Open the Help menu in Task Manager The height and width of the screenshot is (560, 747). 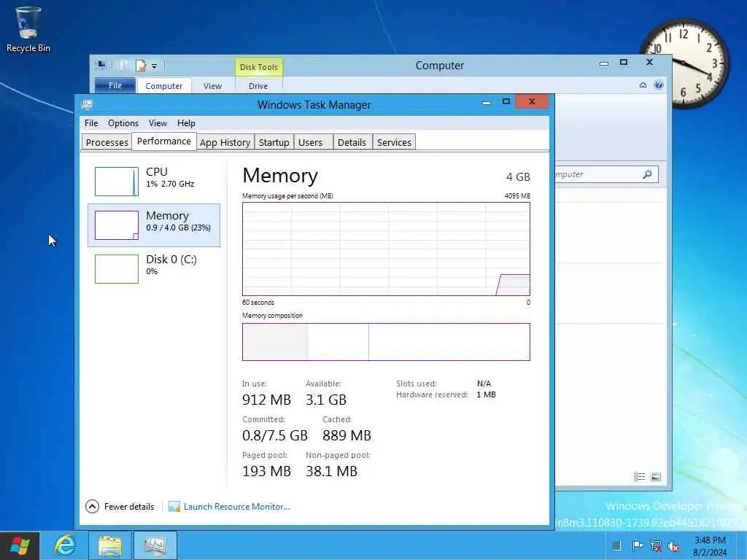coord(186,123)
